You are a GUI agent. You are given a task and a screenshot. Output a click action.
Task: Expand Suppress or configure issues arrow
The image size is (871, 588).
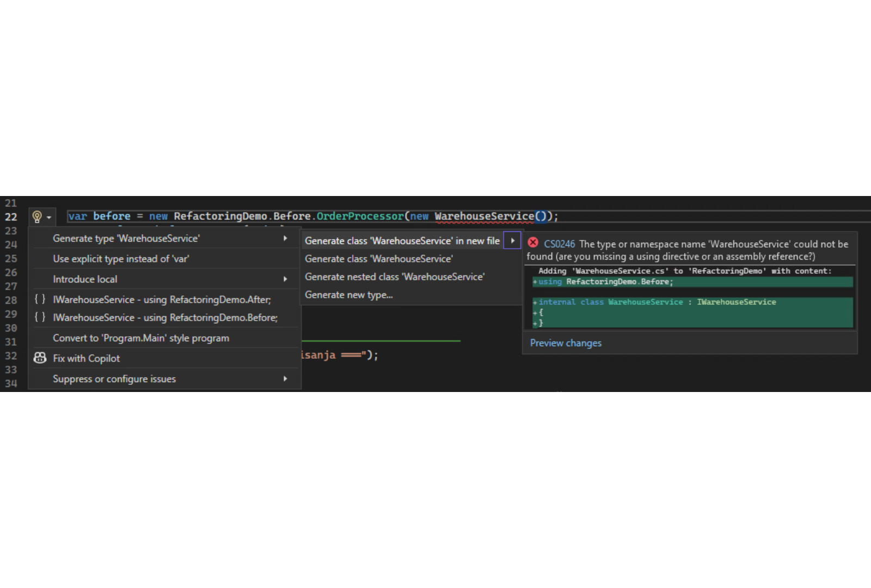[285, 378]
